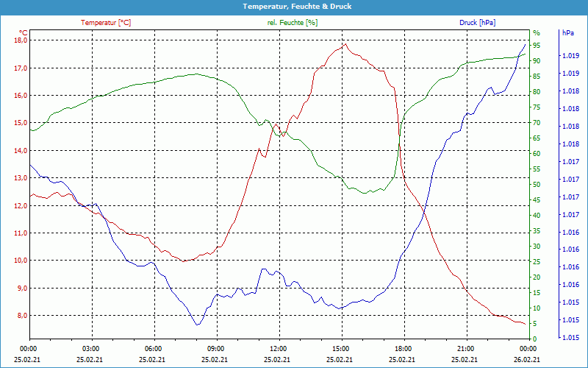Click the 80 humidity axis tick
The image size is (588, 368).
(537, 91)
